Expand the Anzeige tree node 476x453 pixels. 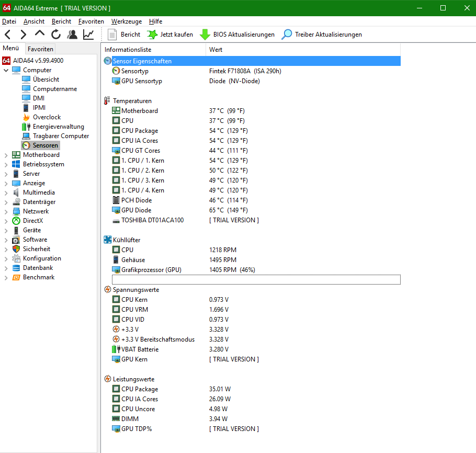pyautogui.click(x=6, y=184)
